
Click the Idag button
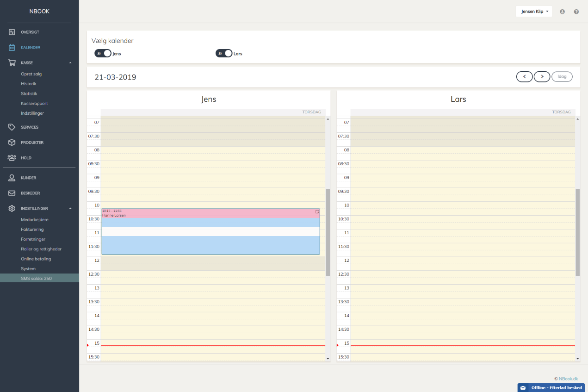562,76
